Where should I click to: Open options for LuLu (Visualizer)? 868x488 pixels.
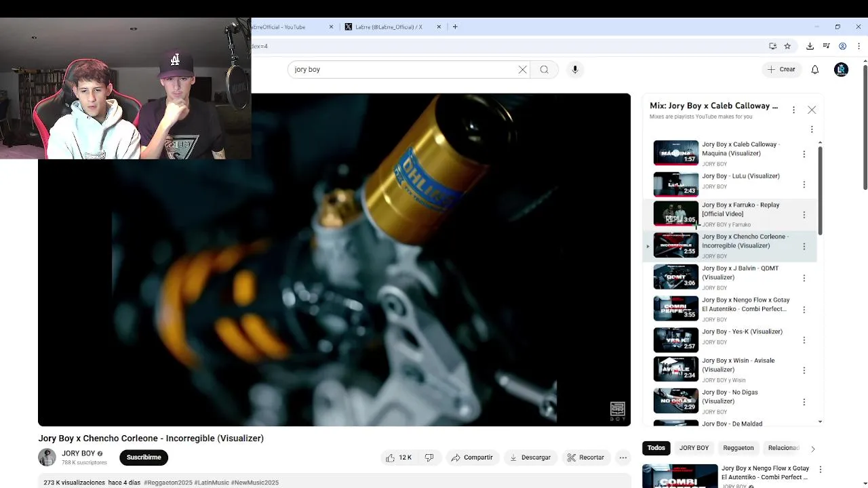(804, 184)
